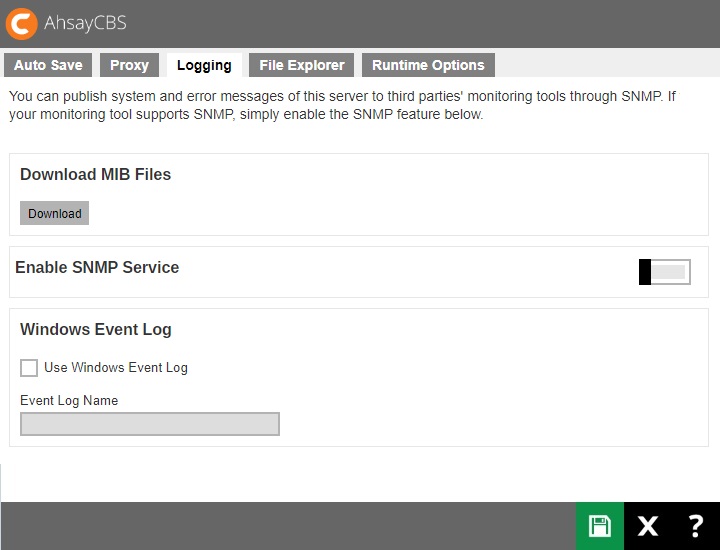Go to the File Explorer tab
This screenshot has width=720, height=550.
[x=301, y=65]
